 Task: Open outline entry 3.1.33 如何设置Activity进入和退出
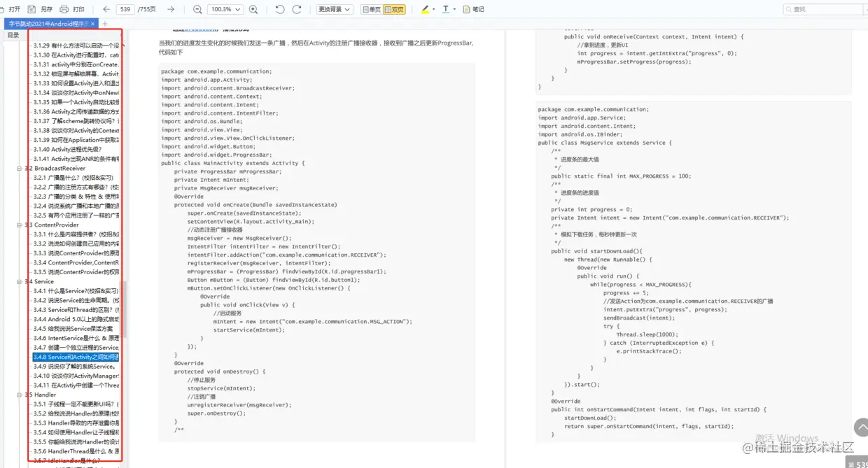76,83
